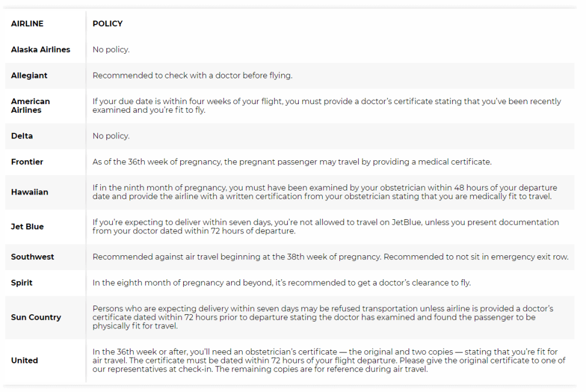Click the Allegiant airline name
The width and height of the screenshot is (586, 392).
pyautogui.click(x=29, y=76)
